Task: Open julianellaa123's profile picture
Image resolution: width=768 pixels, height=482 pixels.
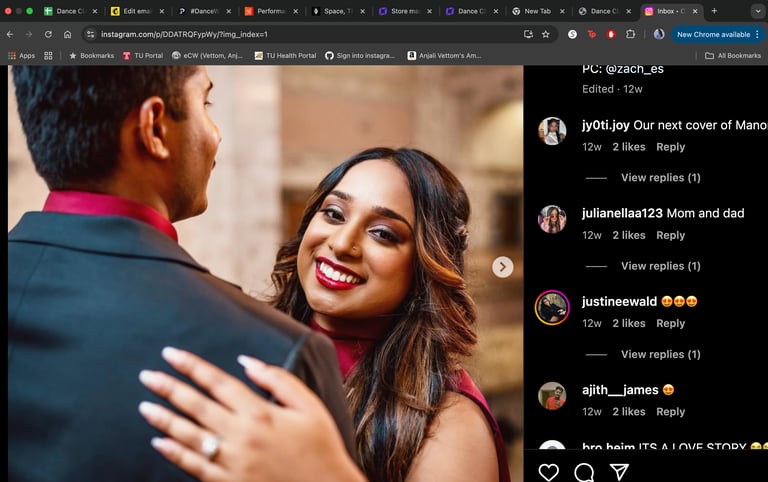Action: pyautogui.click(x=552, y=219)
